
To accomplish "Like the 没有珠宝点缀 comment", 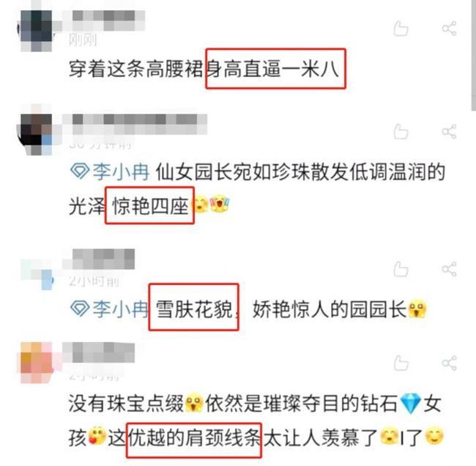I will [x=401, y=363].
